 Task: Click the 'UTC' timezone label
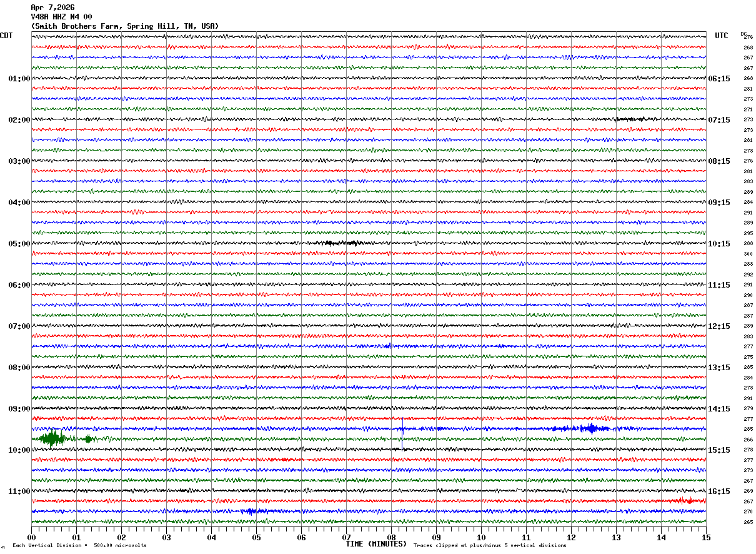[722, 36]
